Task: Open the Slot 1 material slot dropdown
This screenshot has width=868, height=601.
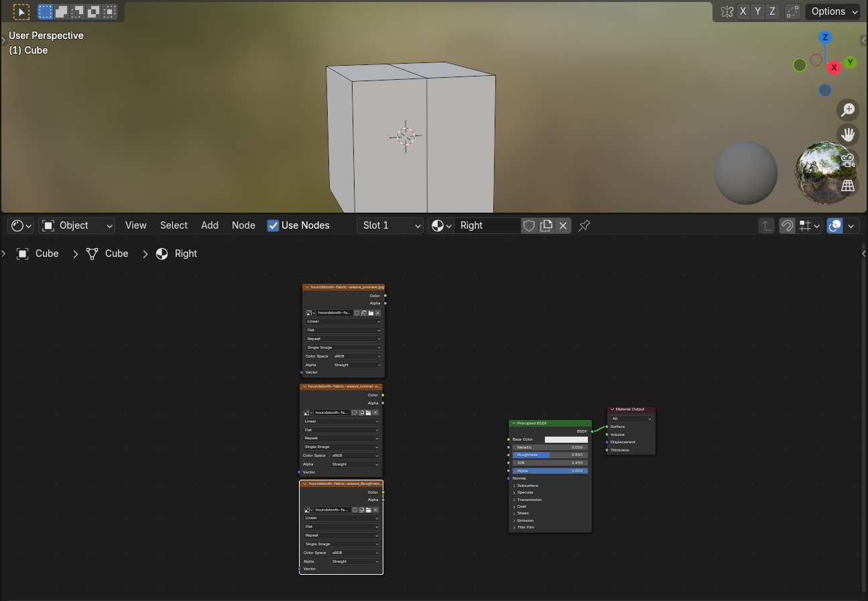Action: [x=390, y=225]
